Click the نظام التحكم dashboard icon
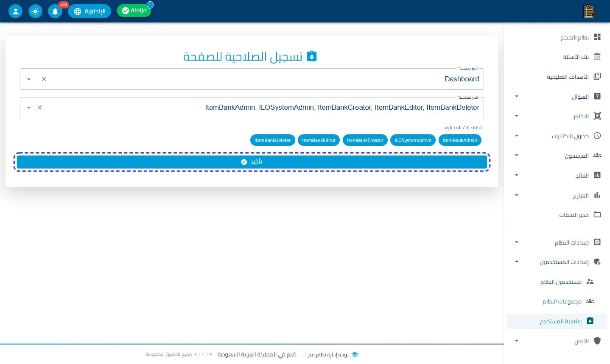Viewport: 610px width, 364px height. point(597,37)
